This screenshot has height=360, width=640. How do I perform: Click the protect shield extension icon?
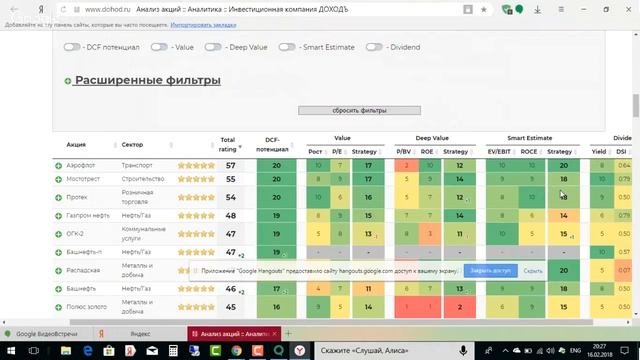[507, 9]
